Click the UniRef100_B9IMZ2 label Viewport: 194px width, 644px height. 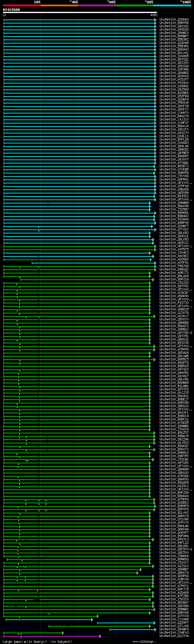point(174,196)
